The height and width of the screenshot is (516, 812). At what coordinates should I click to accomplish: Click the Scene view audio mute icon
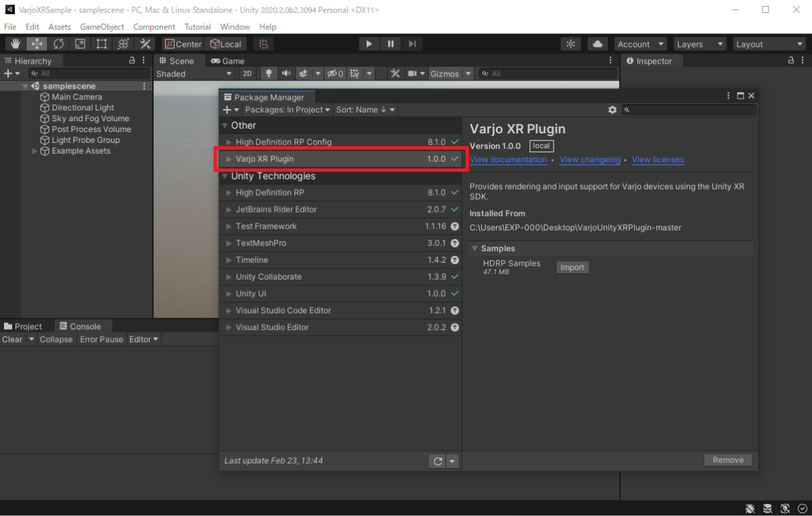(x=286, y=73)
